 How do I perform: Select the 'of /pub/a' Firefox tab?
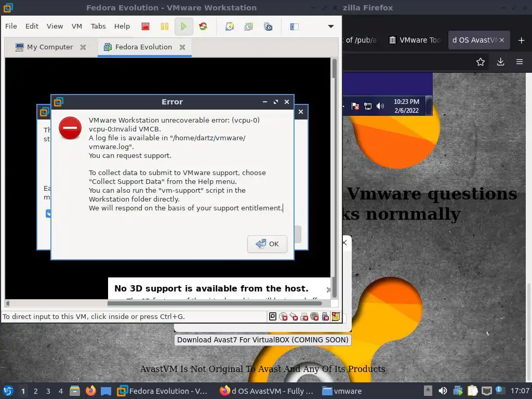[x=361, y=40]
